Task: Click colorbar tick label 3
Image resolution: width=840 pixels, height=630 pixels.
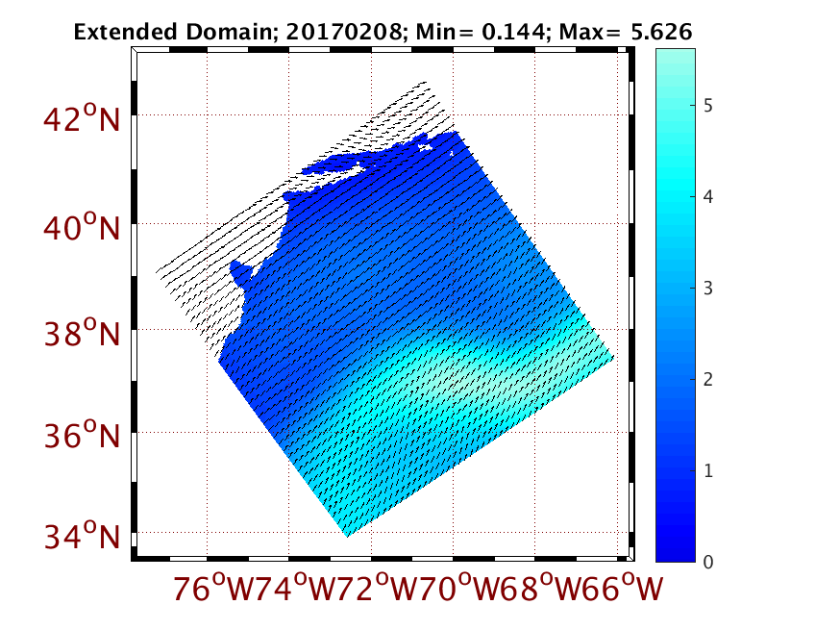Action: [x=708, y=288]
